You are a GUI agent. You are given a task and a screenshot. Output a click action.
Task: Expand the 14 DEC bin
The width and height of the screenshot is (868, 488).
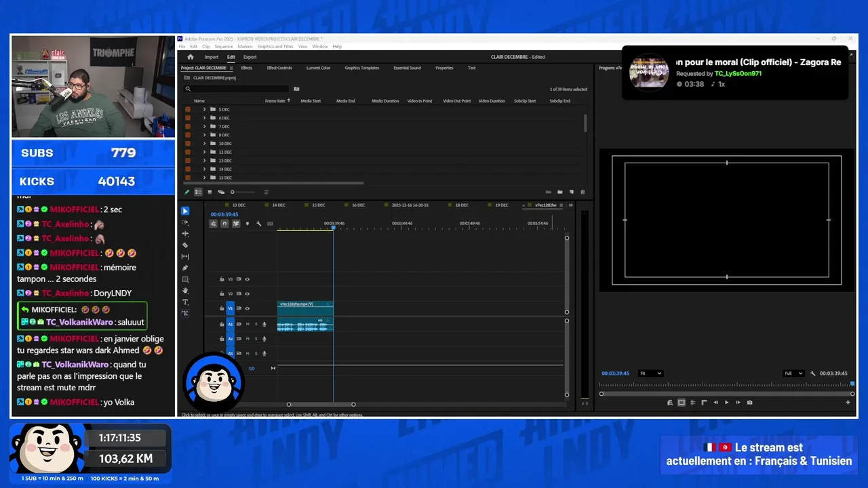point(204,169)
